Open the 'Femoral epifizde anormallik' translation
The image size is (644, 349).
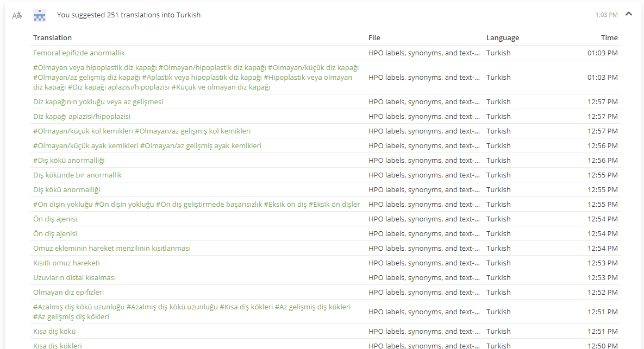79,53
